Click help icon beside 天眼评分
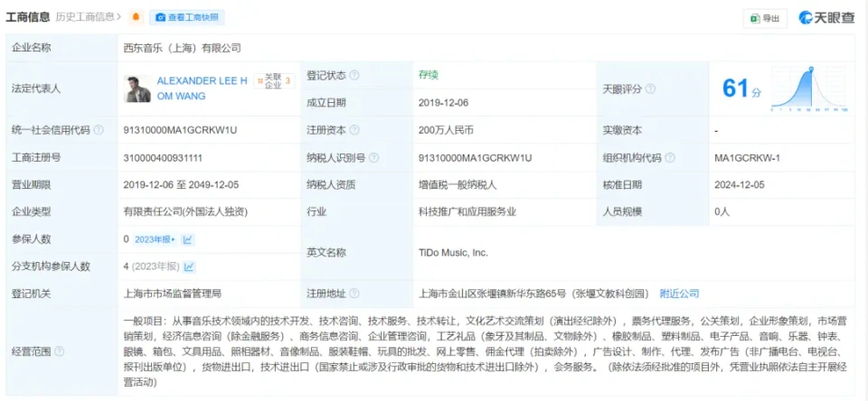868x401 pixels. click(x=650, y=89)
